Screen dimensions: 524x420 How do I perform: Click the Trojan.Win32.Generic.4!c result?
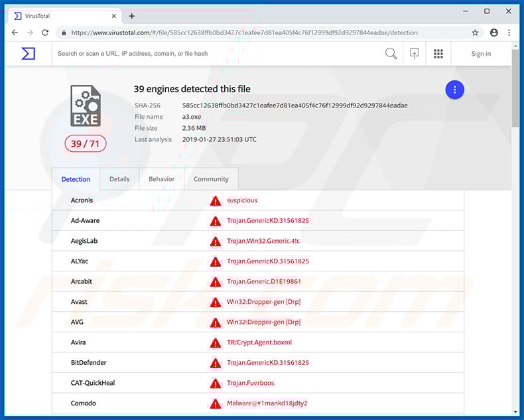[x=263, y=241]
